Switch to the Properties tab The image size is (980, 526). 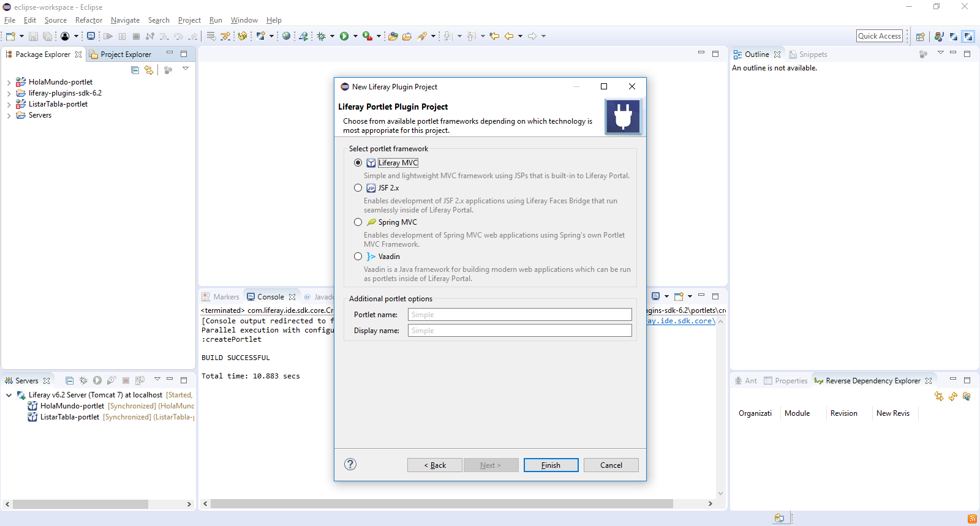786,381
